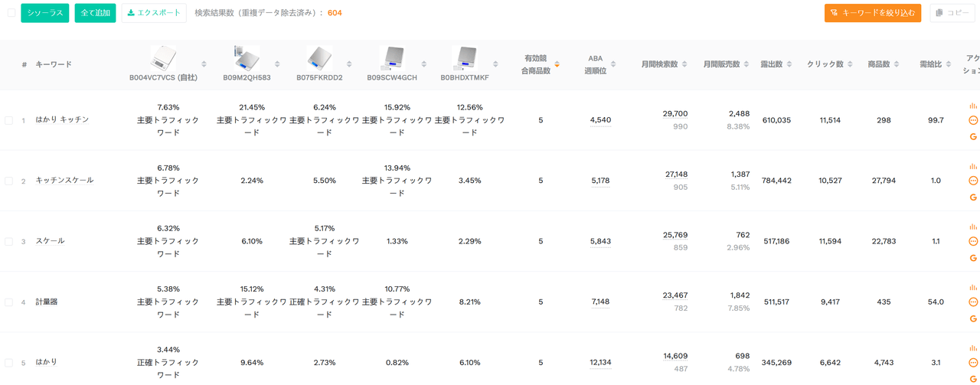Click keyword キッチンスケール
This screenshot has width=980, height=385.
point(64,181)
